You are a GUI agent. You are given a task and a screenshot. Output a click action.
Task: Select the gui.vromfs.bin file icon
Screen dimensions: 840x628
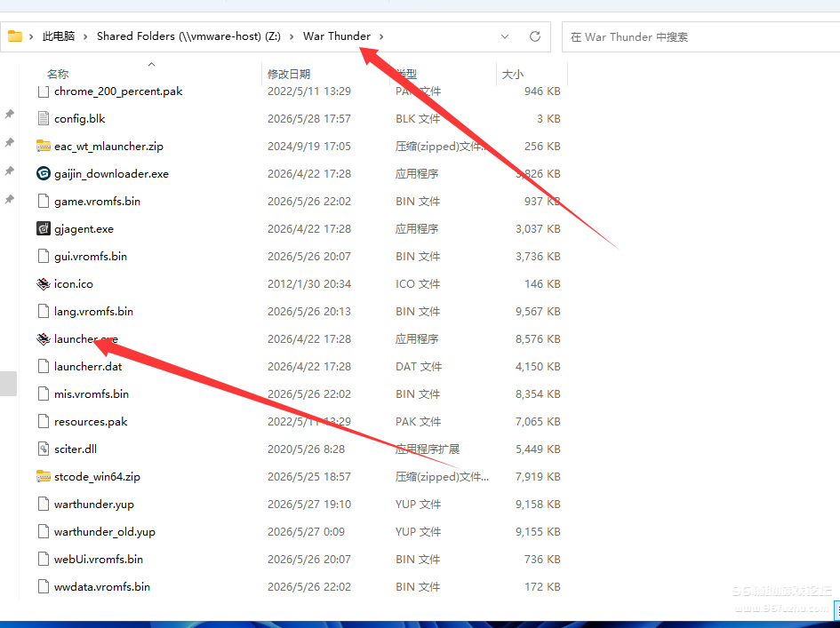(x=44, y=257)
